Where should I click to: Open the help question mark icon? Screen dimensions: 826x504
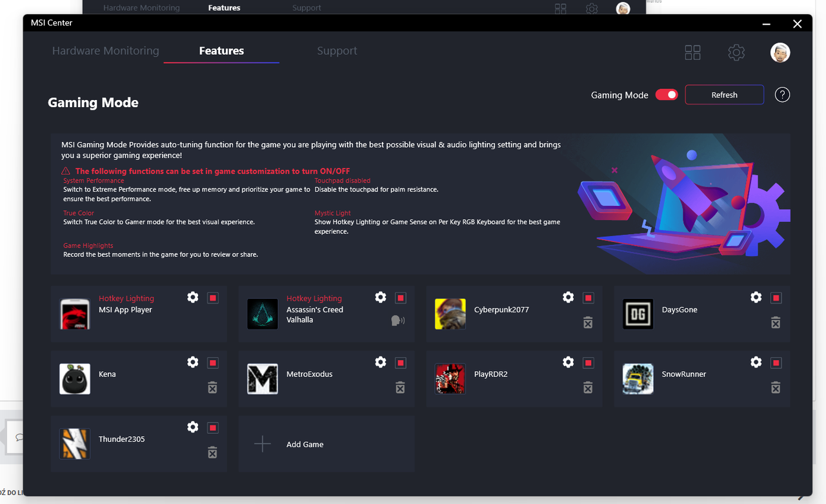782,95
